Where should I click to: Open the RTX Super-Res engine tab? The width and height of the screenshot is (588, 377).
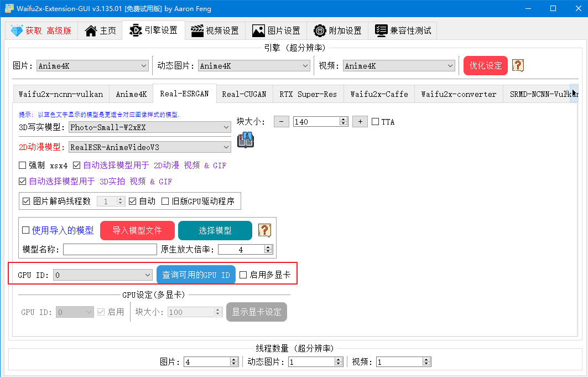click(308, 94)
